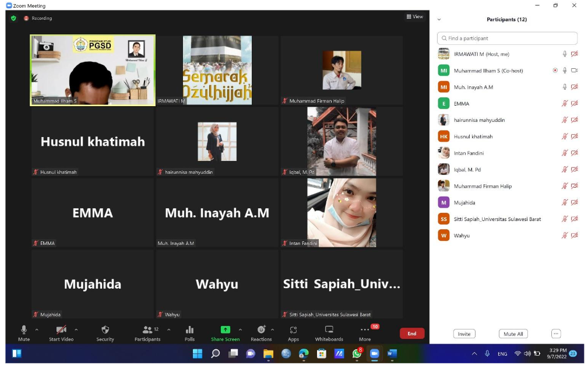Click the Zoom app icon in taskbar

[x=374, y=353]
